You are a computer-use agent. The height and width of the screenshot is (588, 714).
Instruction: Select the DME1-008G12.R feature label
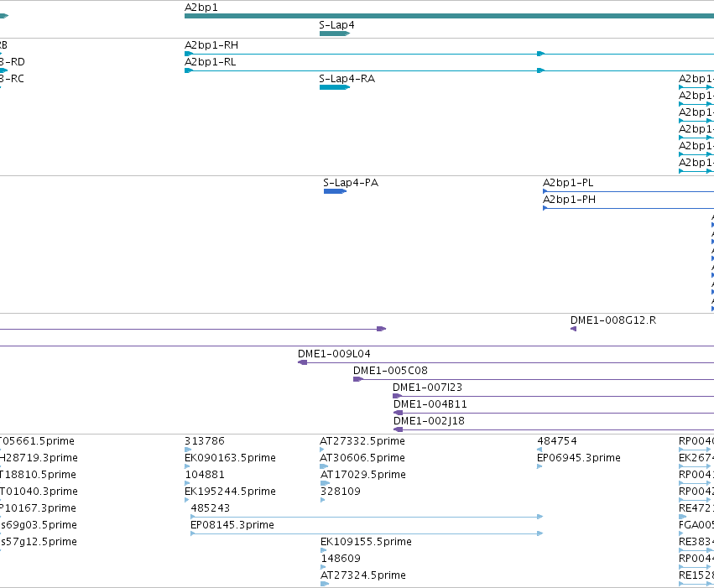(x=613, y=320)
